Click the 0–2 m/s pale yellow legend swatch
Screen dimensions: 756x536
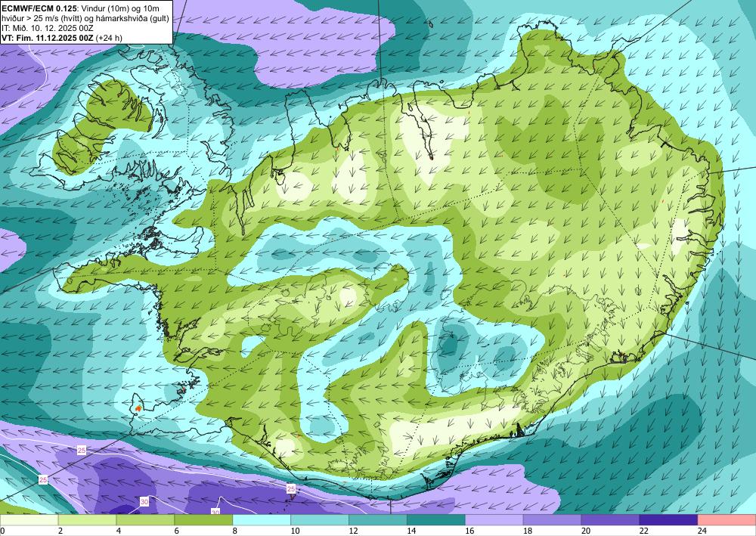pos(29,520)
